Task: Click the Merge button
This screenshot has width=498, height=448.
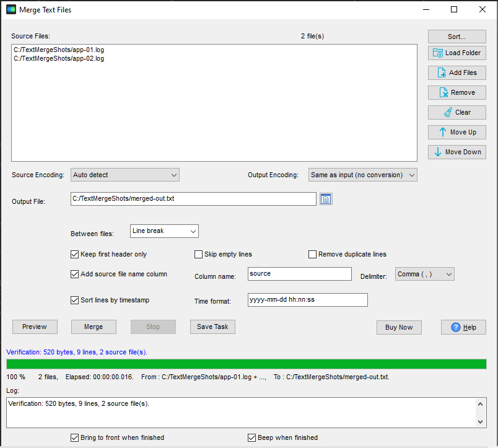Action: [94, 327]
